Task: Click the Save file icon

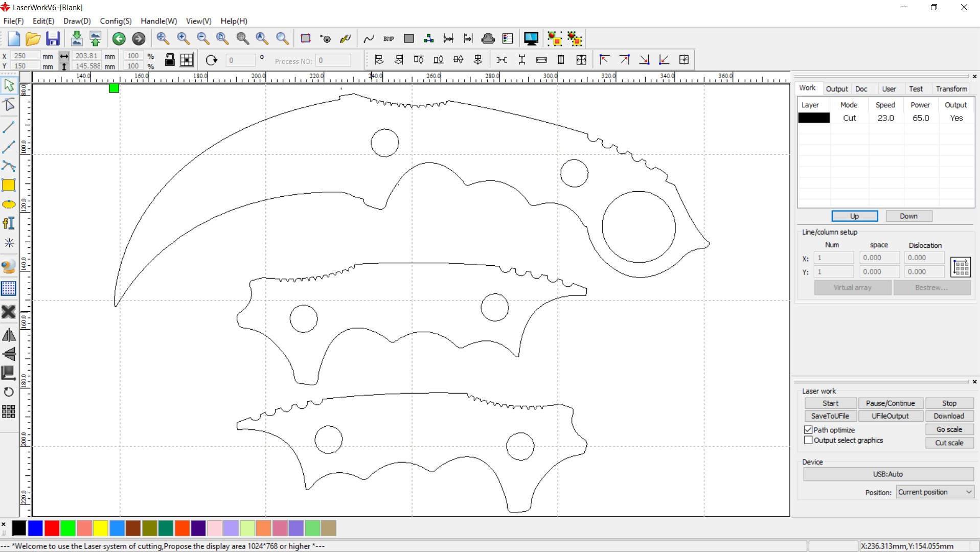Action: (53, 39)
